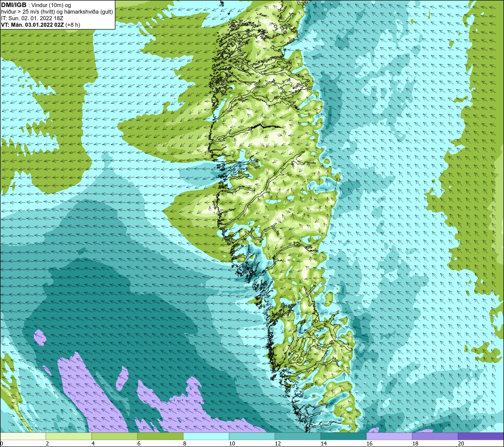This screenshot has height=447, width=504.
Task: Click the 4–6 m/s green legend swatch
Action: point(114,436)
